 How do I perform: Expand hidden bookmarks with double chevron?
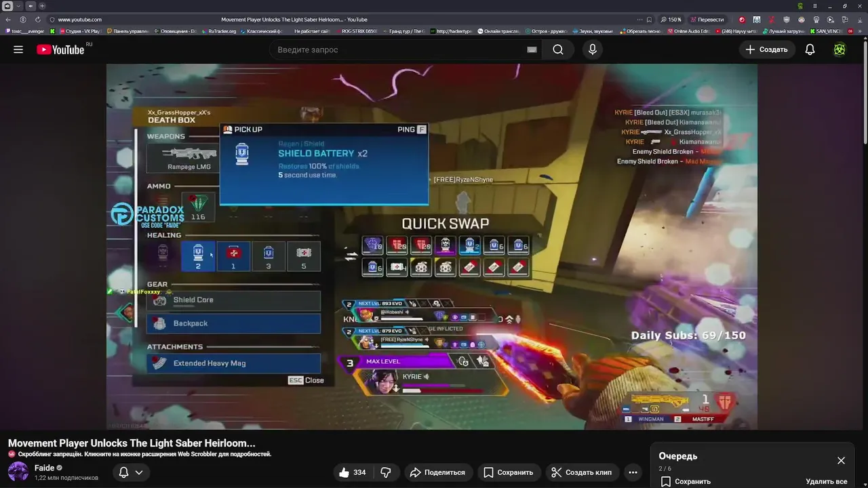point(860,31)
